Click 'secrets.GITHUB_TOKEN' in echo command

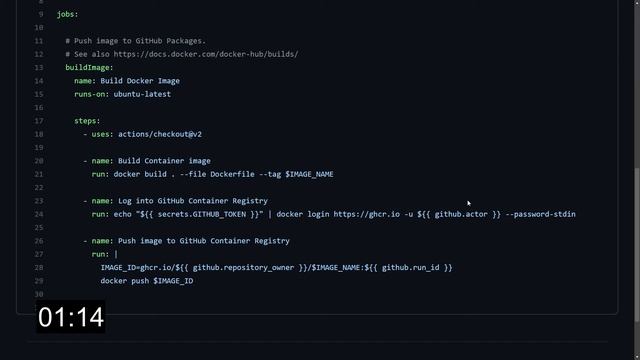coord(202,214)
